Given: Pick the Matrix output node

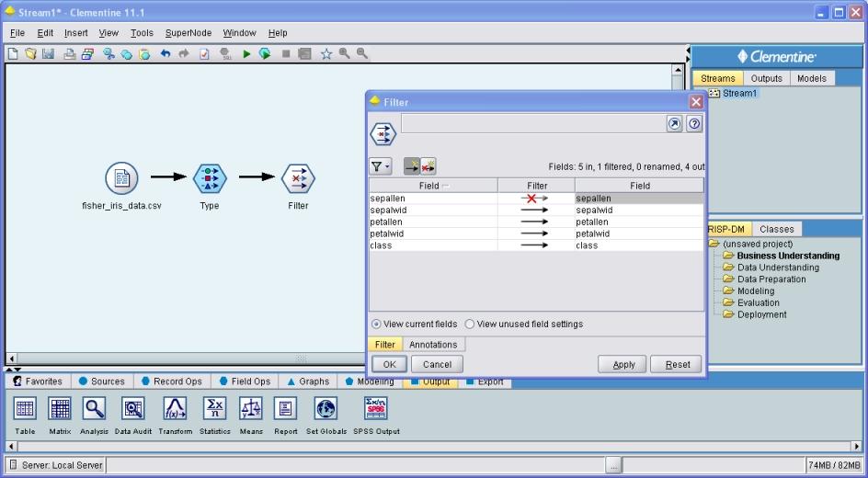Looking at the screenshot, I should point(60,409).
